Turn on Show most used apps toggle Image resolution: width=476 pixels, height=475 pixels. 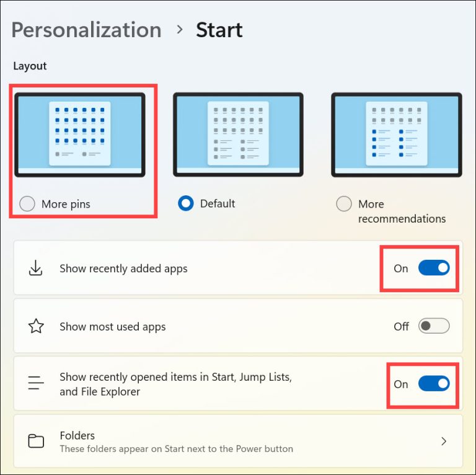click(x=434, y=326)
